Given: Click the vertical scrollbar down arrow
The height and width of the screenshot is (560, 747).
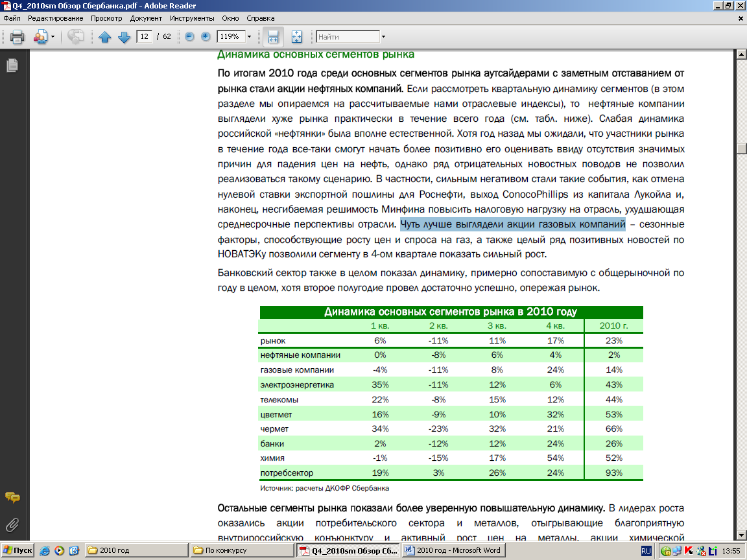Looking at the screenshot, I should point(741,535).
